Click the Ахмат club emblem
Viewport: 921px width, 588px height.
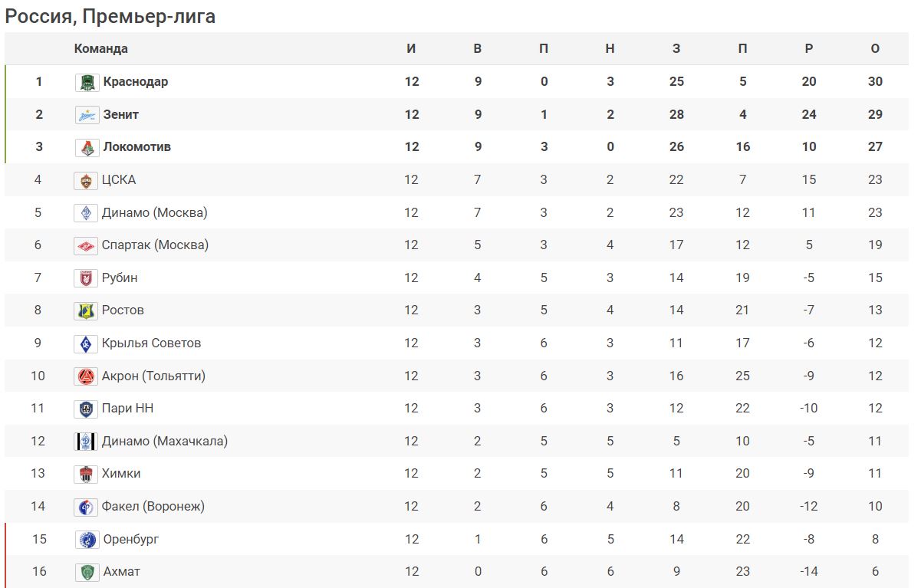point(86,572)
